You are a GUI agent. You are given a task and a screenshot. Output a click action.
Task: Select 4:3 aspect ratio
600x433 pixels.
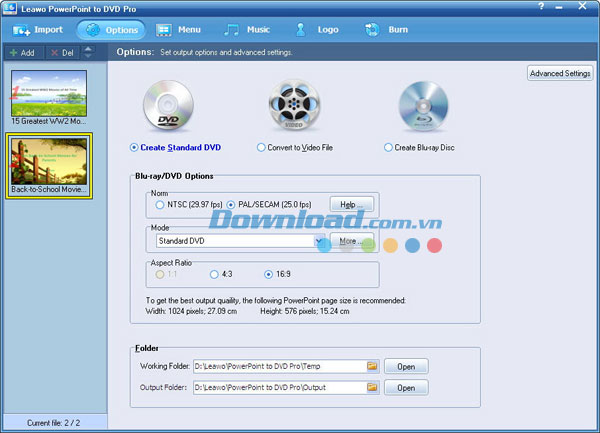click(x=221, y=274)
